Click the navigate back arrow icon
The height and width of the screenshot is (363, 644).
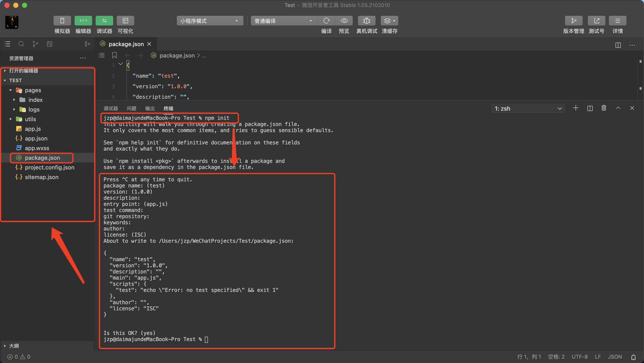point(127,55)
